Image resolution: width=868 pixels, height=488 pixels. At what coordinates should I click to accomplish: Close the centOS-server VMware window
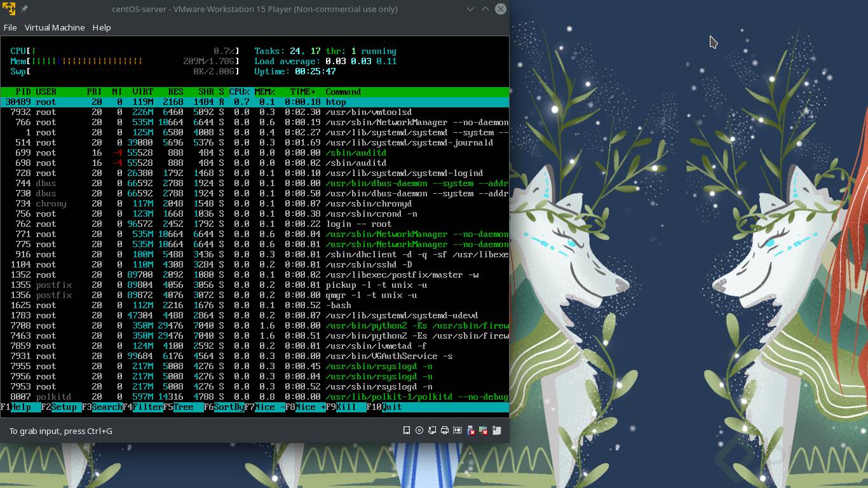pos(501,9)
